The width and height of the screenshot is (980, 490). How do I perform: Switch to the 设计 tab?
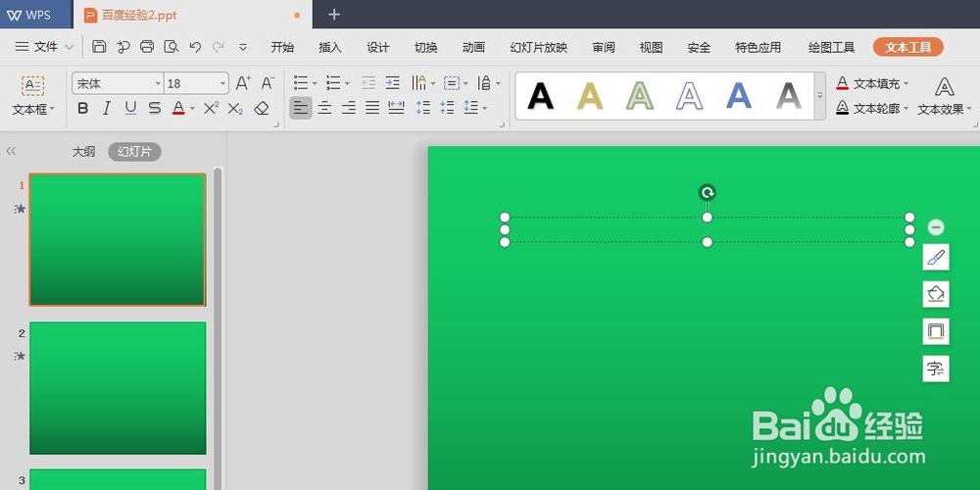coord(378,47)
